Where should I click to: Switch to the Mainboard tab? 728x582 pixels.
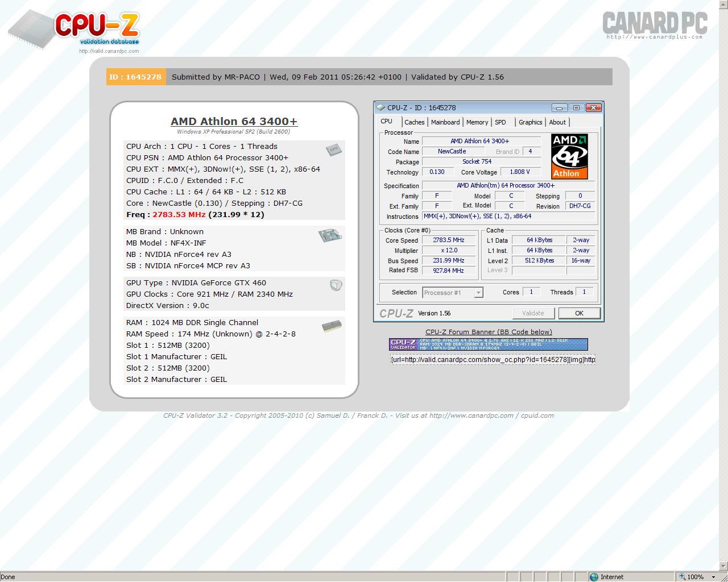445,122
